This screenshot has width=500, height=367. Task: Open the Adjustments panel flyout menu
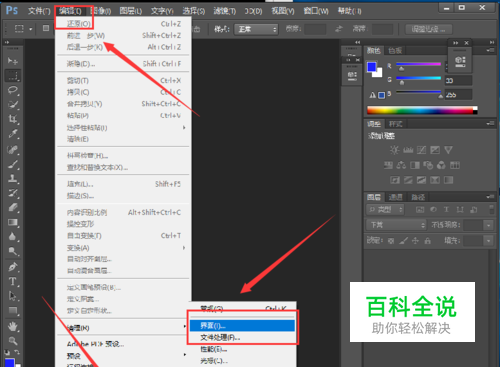coord(490,124)
